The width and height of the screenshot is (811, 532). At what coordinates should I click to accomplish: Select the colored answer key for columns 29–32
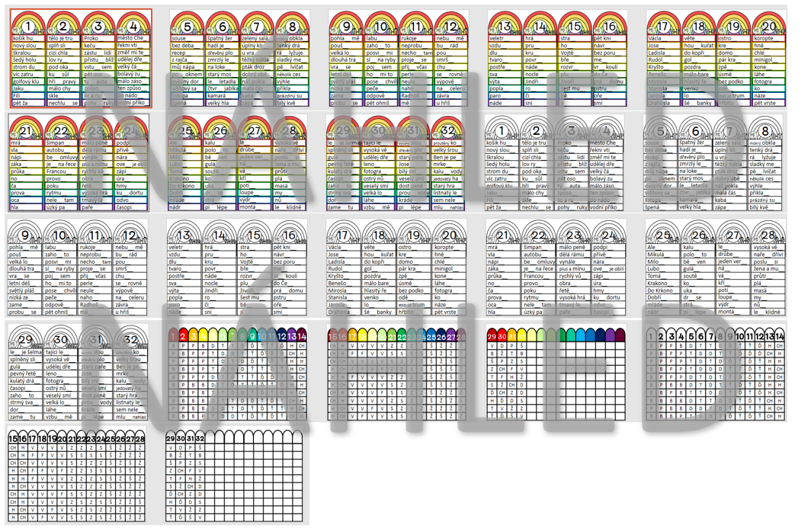[556, 373]
